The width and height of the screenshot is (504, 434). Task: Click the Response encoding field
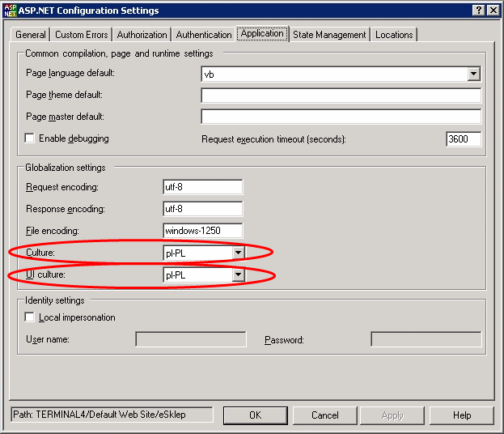click(x=203, y=209)
